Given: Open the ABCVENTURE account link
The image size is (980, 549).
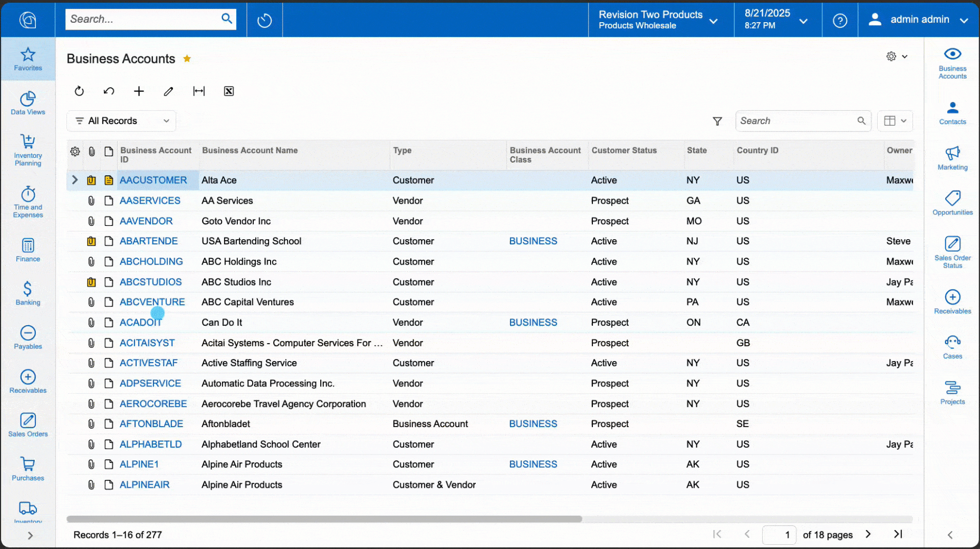Looking at the screenshot, I should coord(152,302).
